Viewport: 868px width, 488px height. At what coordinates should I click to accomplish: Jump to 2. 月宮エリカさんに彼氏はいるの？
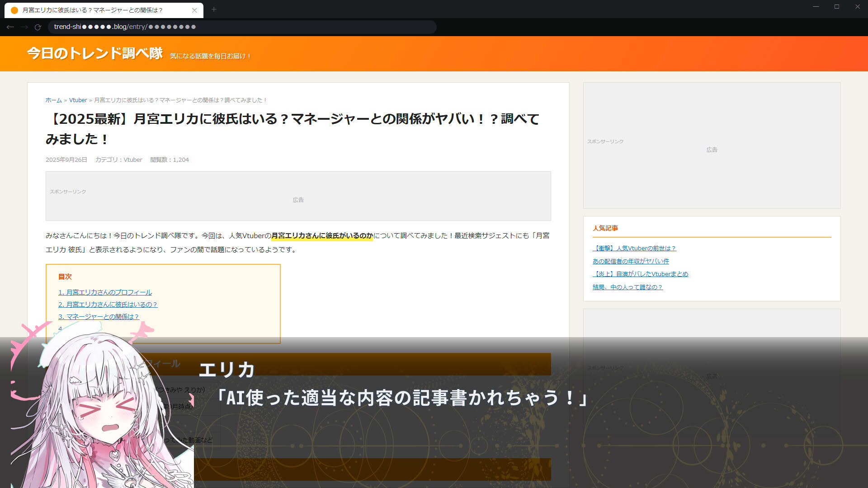[x=108, y=305]
